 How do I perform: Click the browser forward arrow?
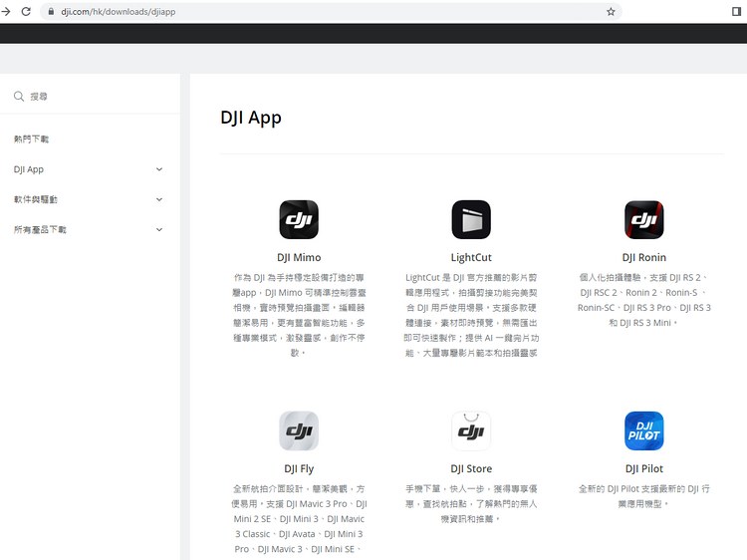pyautogui.click(x=6, y=11)
